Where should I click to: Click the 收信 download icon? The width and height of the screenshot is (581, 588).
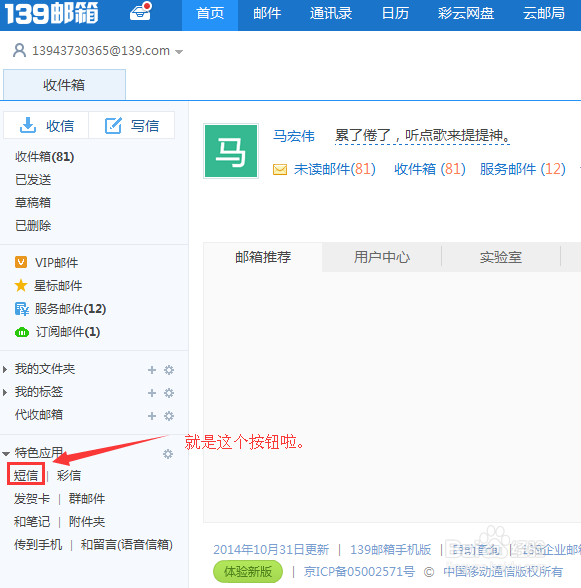pyautogui.click(x=28, y=126)
